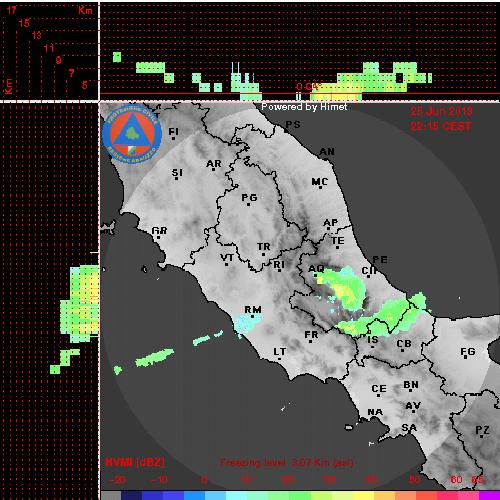Click the AP city label

point(331,222)
